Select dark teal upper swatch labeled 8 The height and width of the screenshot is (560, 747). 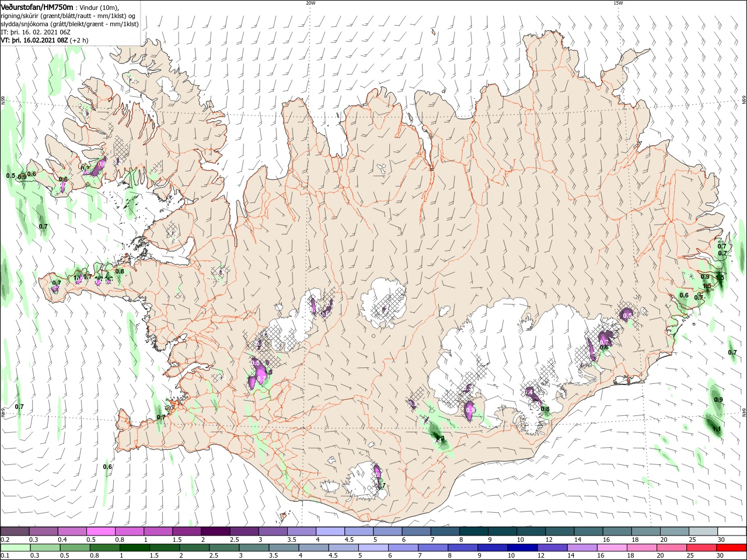click(474, 531)
